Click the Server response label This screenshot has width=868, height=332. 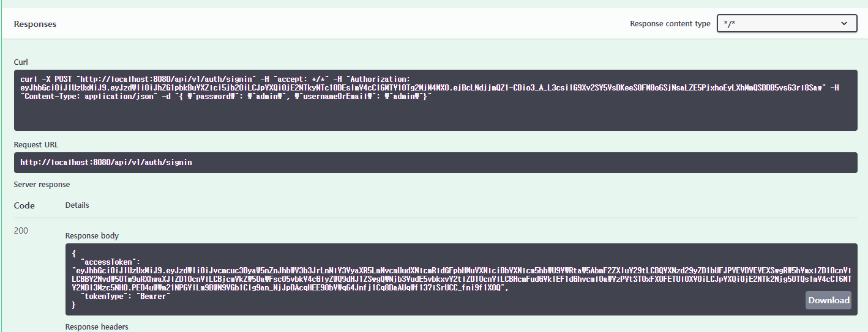click(x=42, y=185)
